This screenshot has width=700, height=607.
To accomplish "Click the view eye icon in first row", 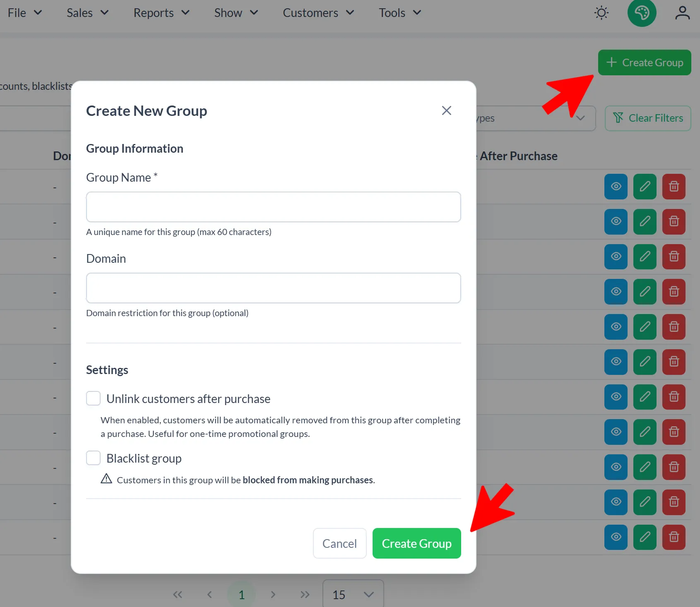I will pyautogui.click(x=616, y=187).
